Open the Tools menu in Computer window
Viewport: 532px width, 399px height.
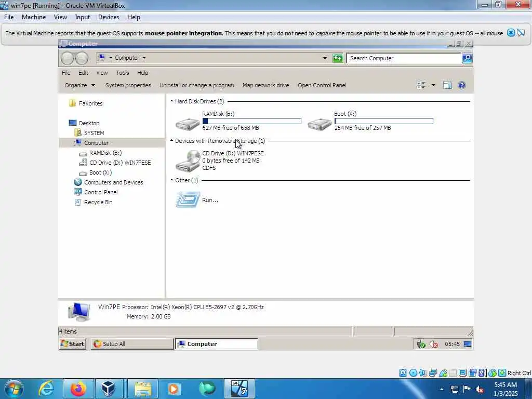coord(123,73)
